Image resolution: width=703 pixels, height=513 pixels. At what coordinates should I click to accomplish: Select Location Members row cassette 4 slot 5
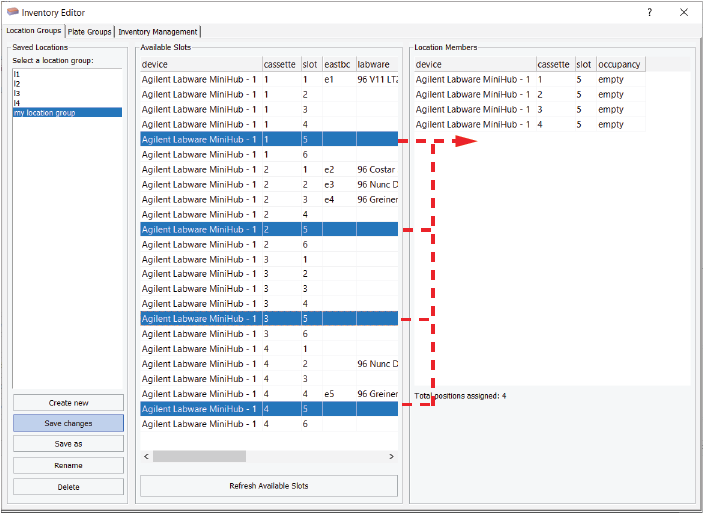[530, 124]
